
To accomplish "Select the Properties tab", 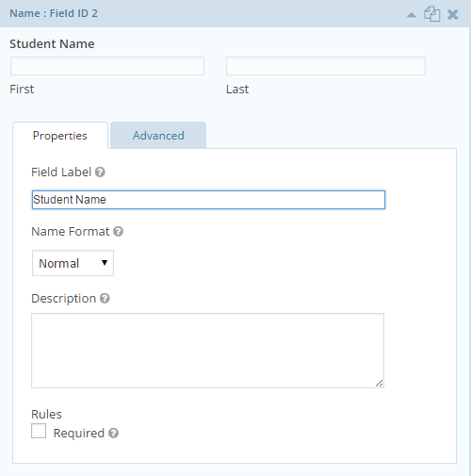I will click(x=60, y=136).
